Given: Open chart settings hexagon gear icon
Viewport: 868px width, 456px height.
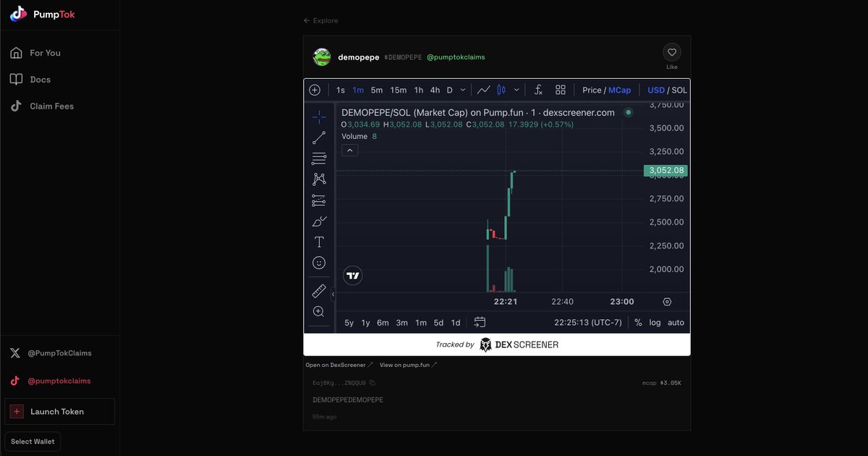Looking at the screenshot, I should pos(667,302).
